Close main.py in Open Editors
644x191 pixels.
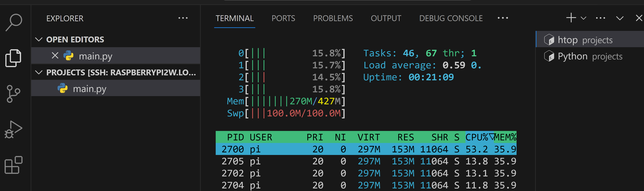click(x=55, y=55)
